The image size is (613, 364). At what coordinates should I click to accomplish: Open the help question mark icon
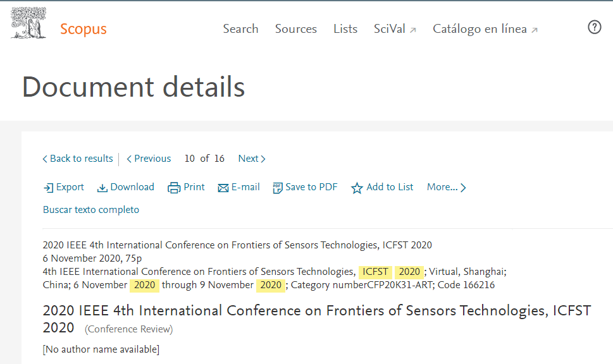(594, 27)
